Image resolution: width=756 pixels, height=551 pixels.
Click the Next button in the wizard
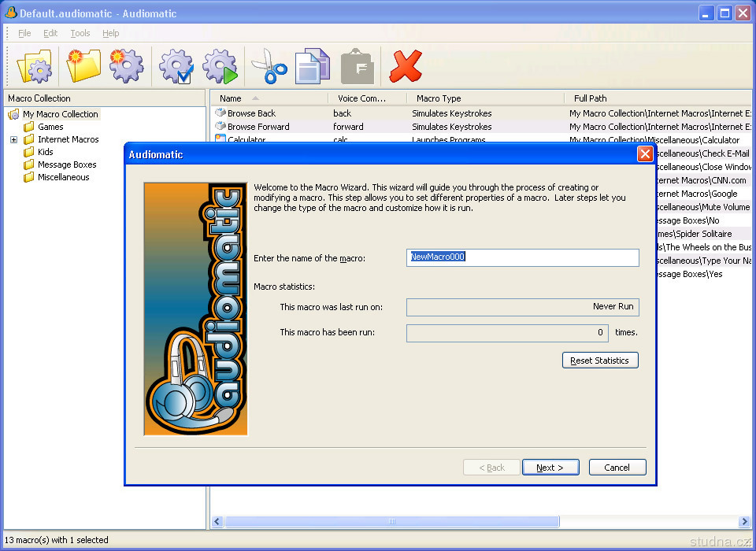point(550,467)
